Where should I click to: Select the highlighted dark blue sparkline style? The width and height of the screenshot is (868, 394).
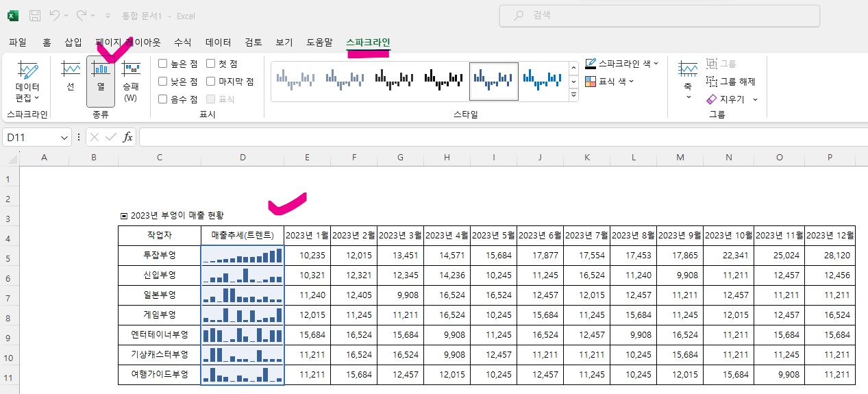(493, 81)
